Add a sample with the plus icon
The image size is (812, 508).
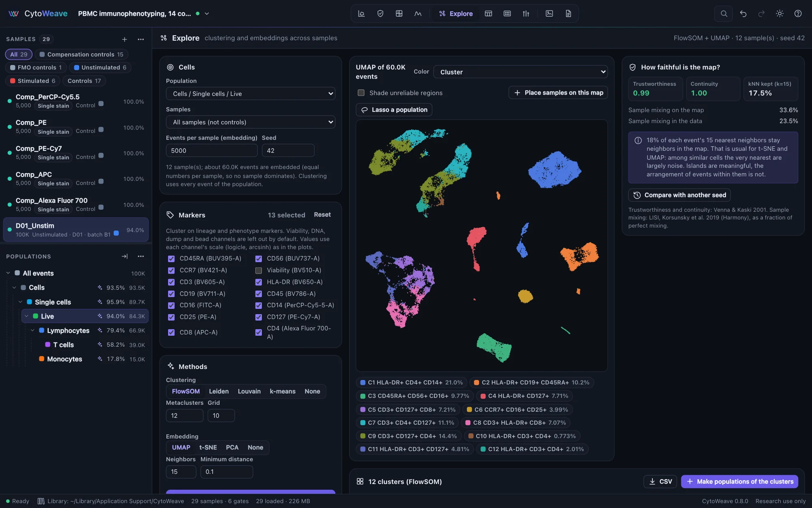(x=125, y=39)
